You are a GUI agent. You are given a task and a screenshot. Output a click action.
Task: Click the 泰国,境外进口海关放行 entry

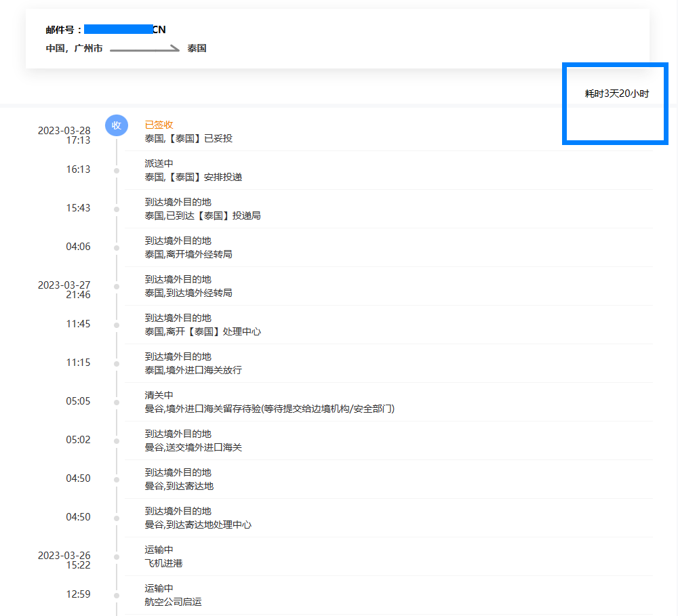pos(193,370)
